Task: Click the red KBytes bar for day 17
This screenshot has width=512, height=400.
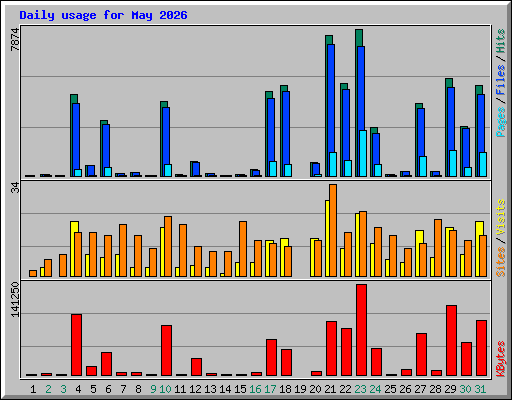Action: pos(271,357)
